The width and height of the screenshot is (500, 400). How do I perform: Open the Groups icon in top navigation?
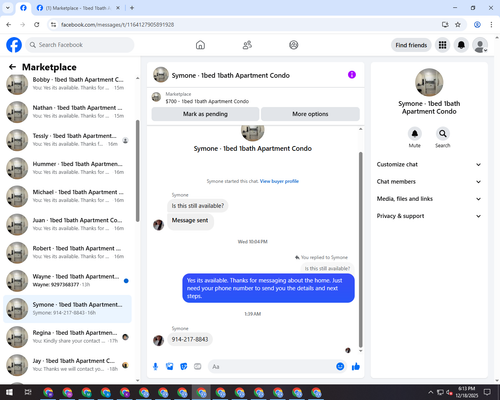point(294,45)
